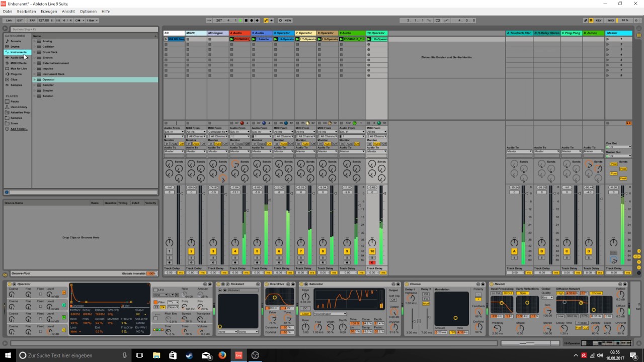This screenshot has height=362, width=644.
Task: Expand the Analog instrument folder
Action: tap(35, 41)
